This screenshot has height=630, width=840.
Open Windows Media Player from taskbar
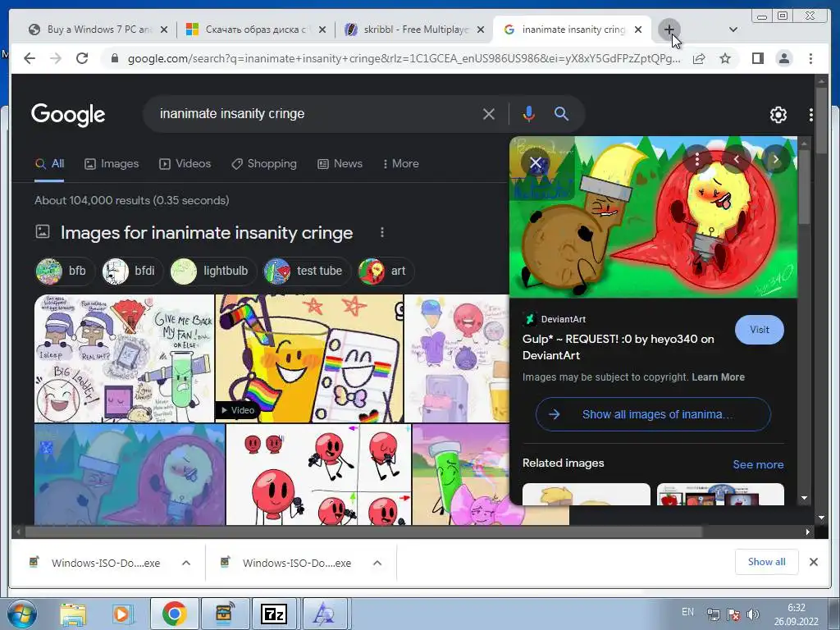[121, 614]
